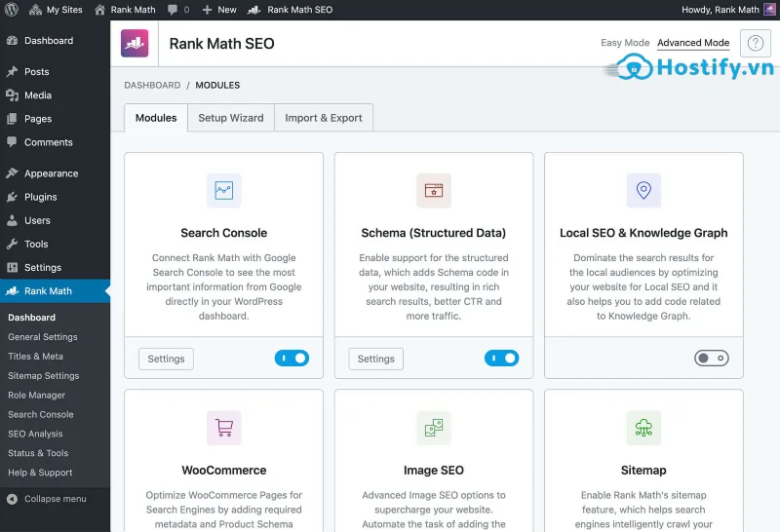Click DASHBOARD in the breadcrumb
780x532 pixels.
152,85
